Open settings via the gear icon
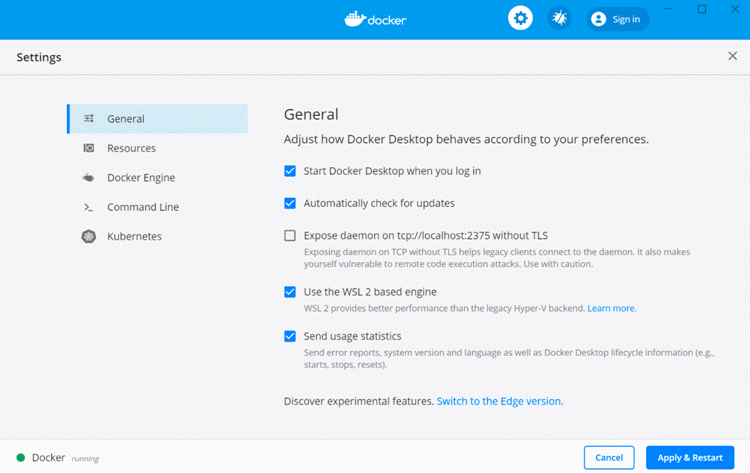 coord(520,19)
